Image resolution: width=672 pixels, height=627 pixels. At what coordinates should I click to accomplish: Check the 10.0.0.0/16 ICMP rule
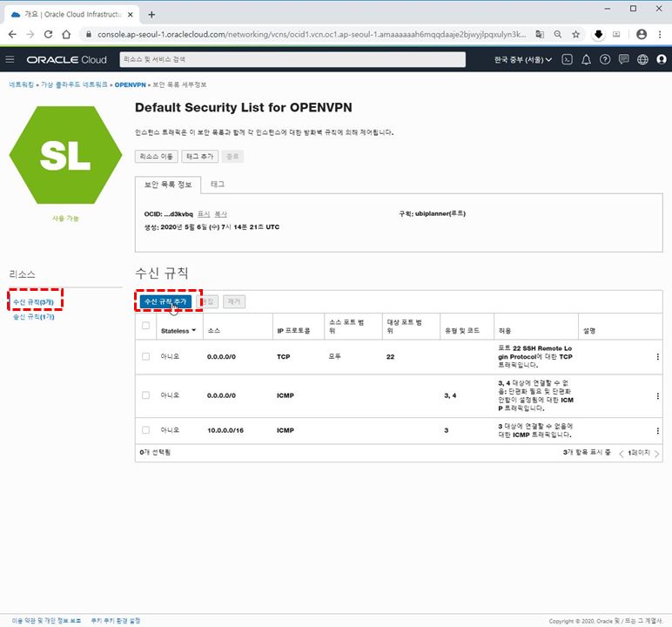tap(145, 429)
